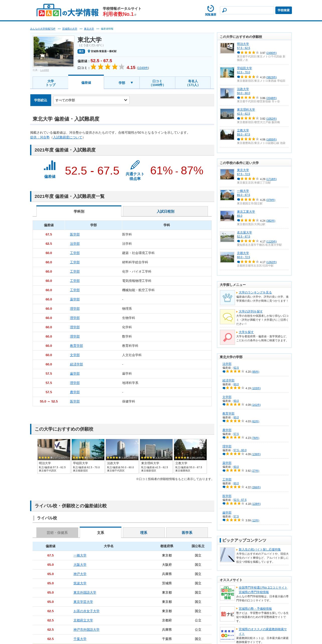Open the 提供：河合塾 link
Screen dimensions: 322x644
(x=40, y=137)
